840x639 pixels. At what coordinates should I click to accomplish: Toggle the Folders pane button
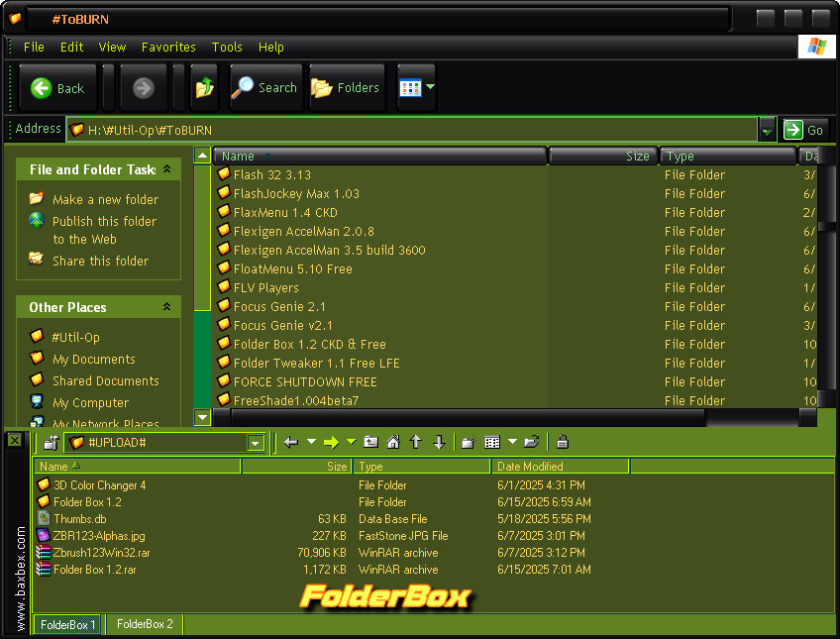[x=347, y=88]
